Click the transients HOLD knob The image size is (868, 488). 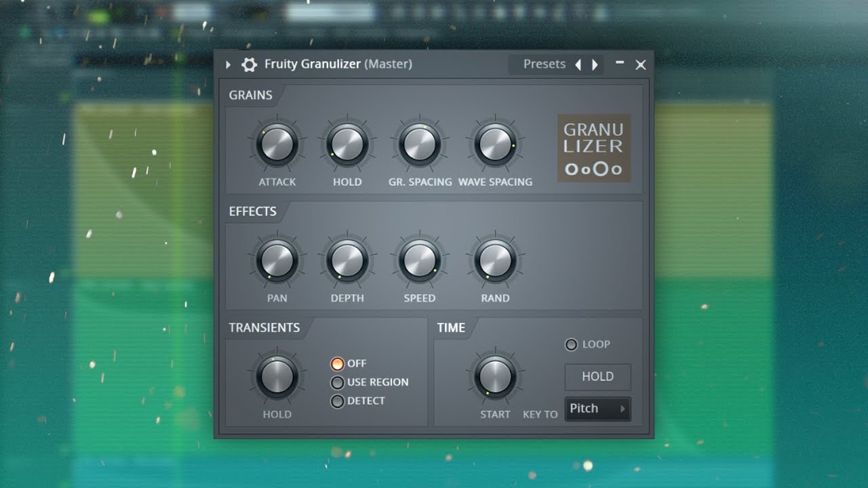coord(277,376)
